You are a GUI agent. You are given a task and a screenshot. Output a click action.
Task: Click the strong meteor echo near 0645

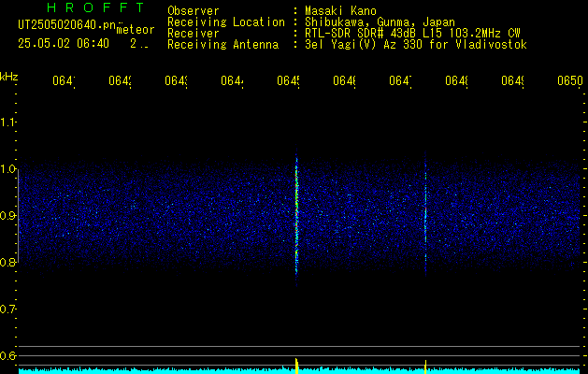click(x=296, y=214)
